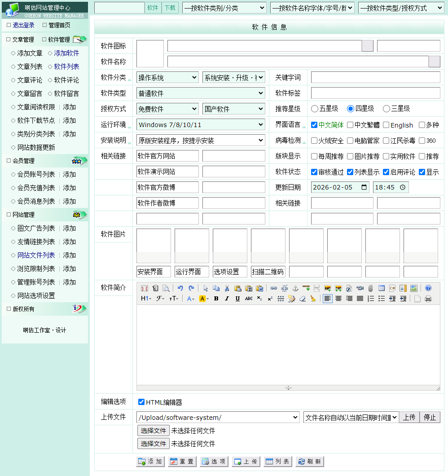Click the 关键字词 input field
The width and height of the screenshot is (448, 476).
pyautogui.click(x=375, y=77)
